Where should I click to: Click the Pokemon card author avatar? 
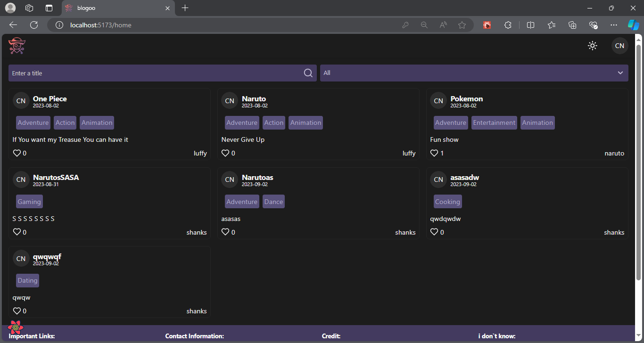click(438, 101)
